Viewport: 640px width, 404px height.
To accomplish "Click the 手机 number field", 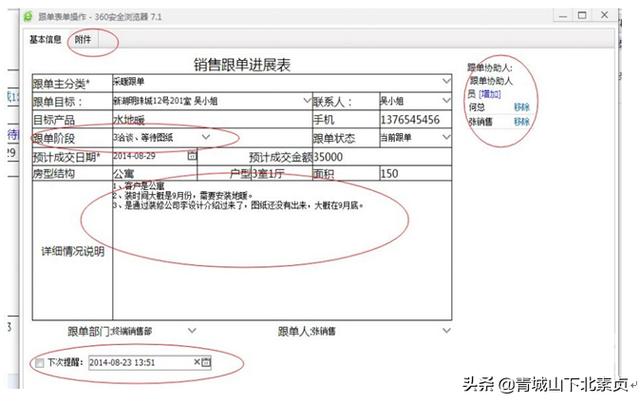I will coord(416,119).
